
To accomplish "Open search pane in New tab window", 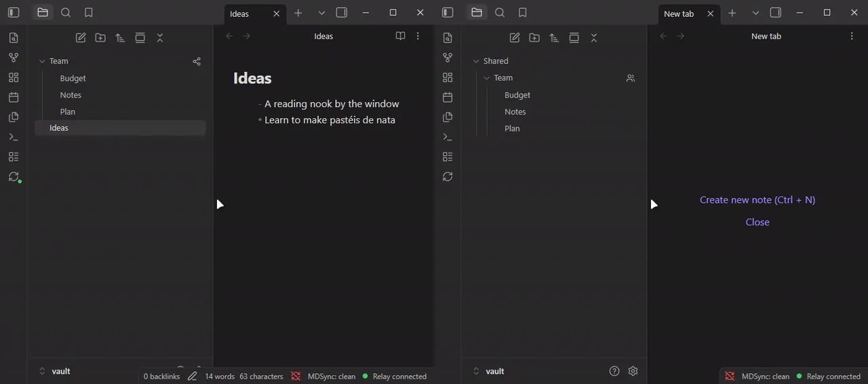I will pyautogui.click(x=500, y=12).
